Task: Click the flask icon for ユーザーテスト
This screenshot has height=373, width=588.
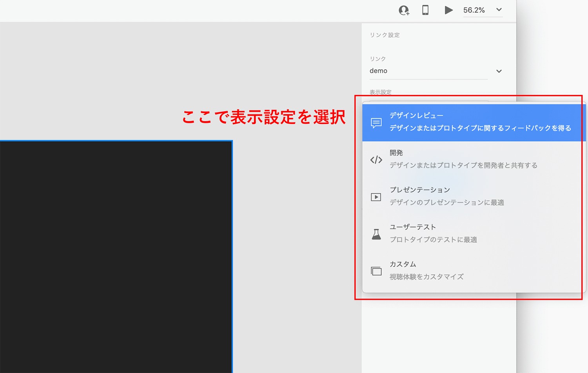Action: pos(376,234)
